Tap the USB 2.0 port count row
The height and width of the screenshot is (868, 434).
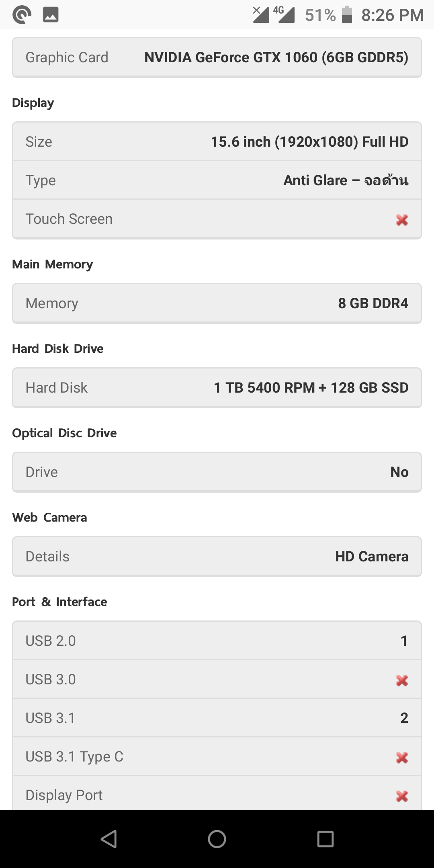pos(217,641)
